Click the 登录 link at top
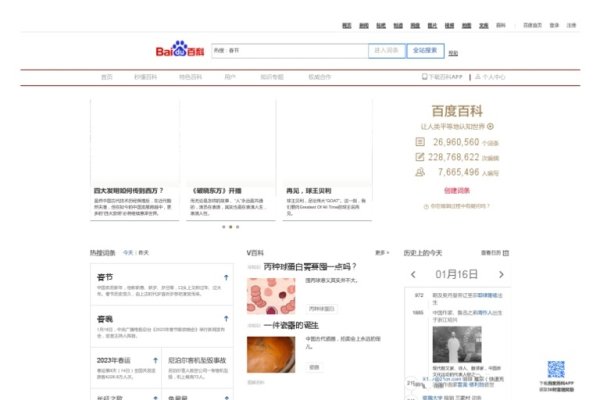600x400 pixels. [x=554, y=25]
